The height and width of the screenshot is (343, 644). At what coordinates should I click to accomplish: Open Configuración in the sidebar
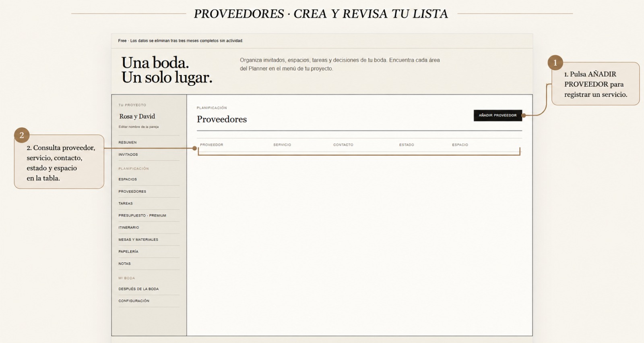(x=134, y=301)
